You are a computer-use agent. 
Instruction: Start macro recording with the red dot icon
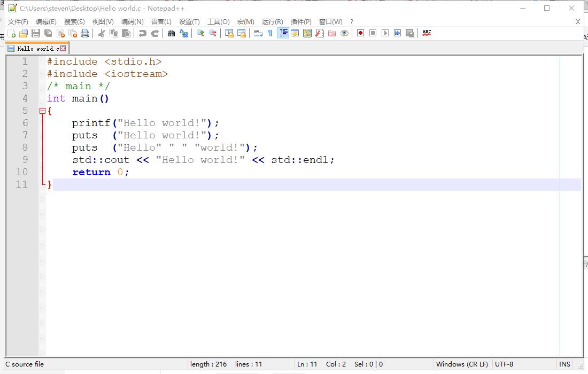[360, 33]
